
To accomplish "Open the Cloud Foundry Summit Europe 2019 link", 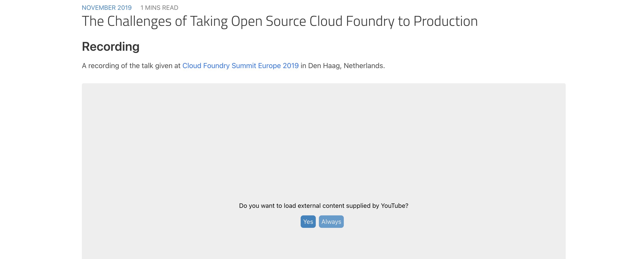I will [240, 66].
